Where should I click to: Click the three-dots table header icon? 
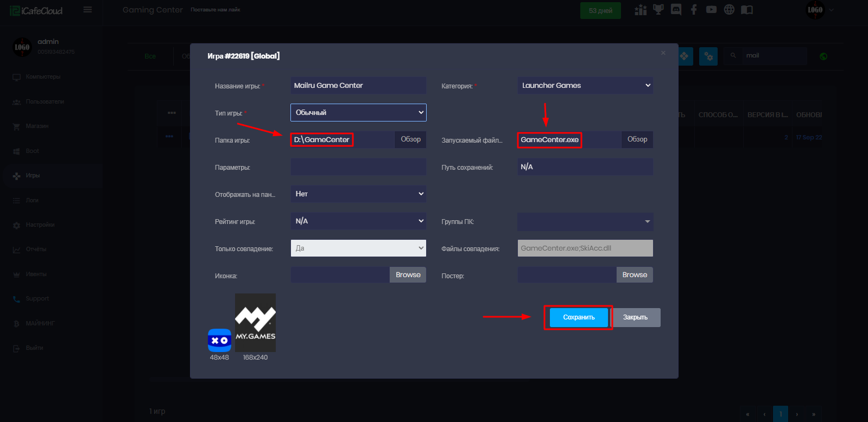[x=172, y=113]
